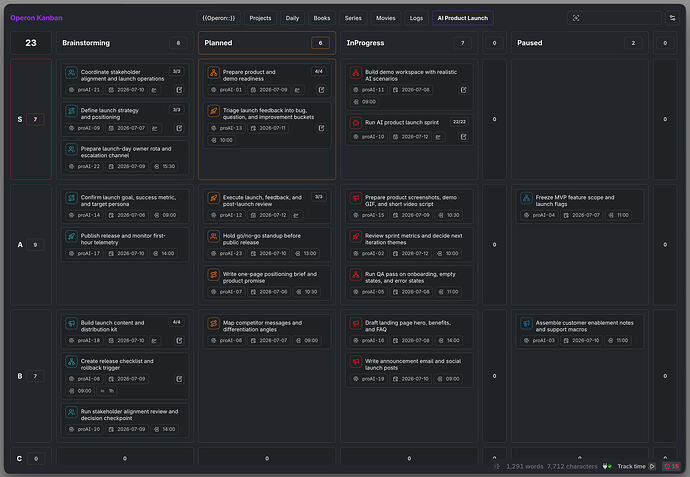690x477 pixels.
Task: Click red icon on Build demo workspace card
Action: click(x=356, y=73)
